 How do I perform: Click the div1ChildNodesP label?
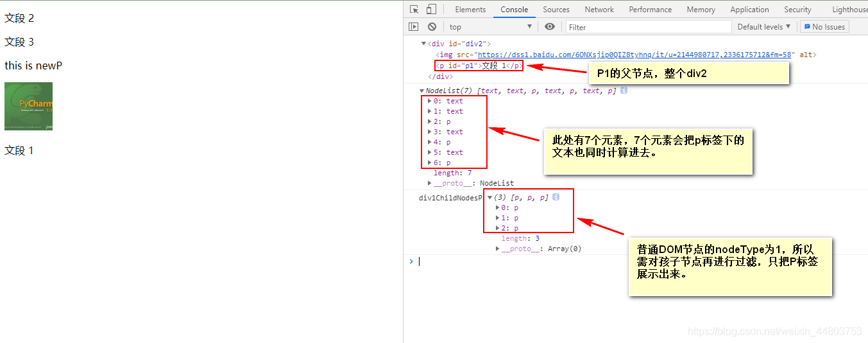click(x=450, y=198)
